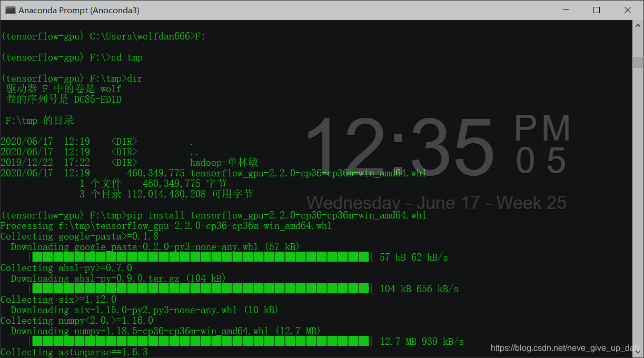Click '57 kB 62 kB/s' download speed text
Image resolution: width=644 pixels, height=358 pixels.
(x=413, y=257)
